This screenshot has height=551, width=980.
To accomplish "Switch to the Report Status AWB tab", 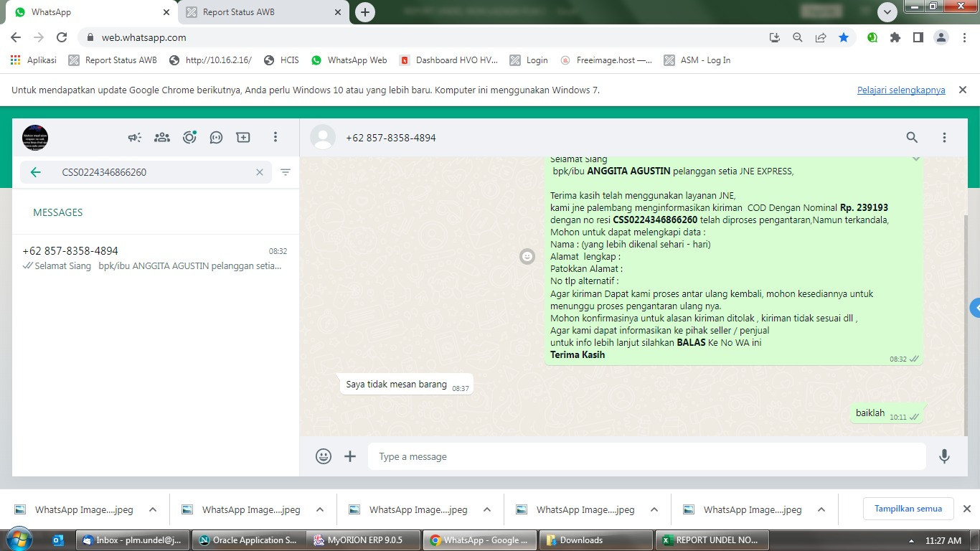I will (x=263, y=12).
